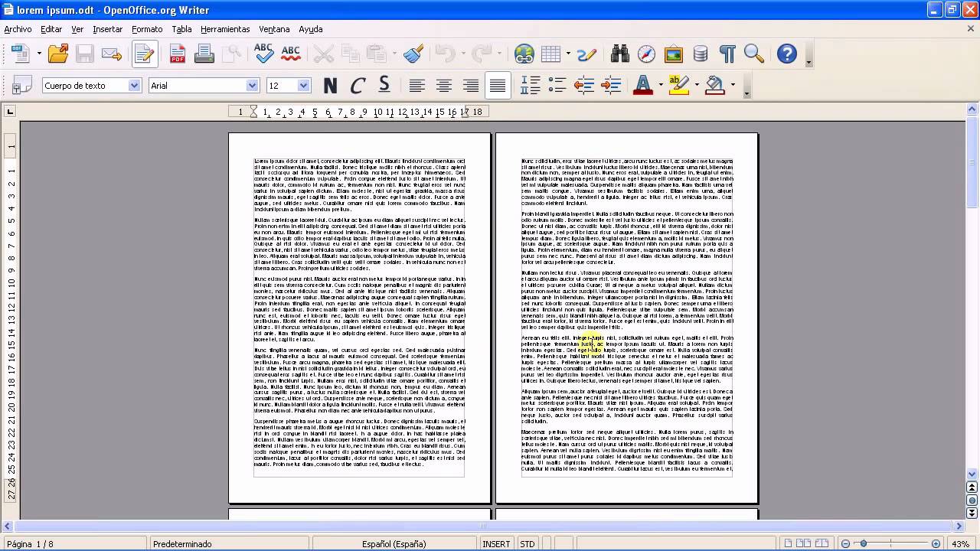Toggle Italic (C) formatting
The width and height of the screenshot is (980, 551).
click(x=357, y=86)
